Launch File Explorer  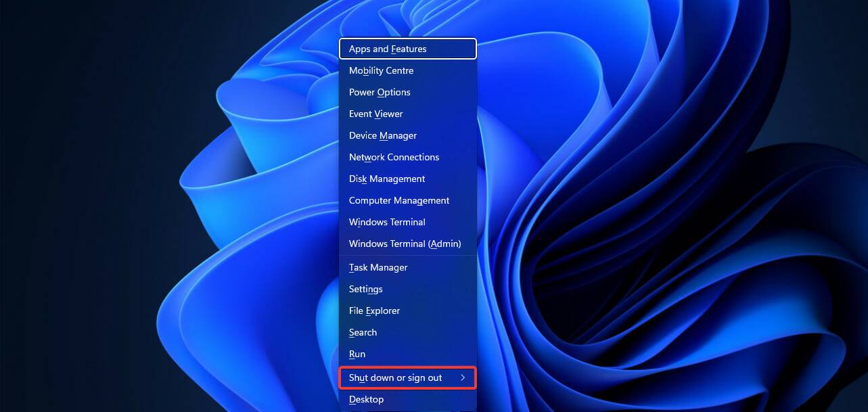(x=374, y=311)
